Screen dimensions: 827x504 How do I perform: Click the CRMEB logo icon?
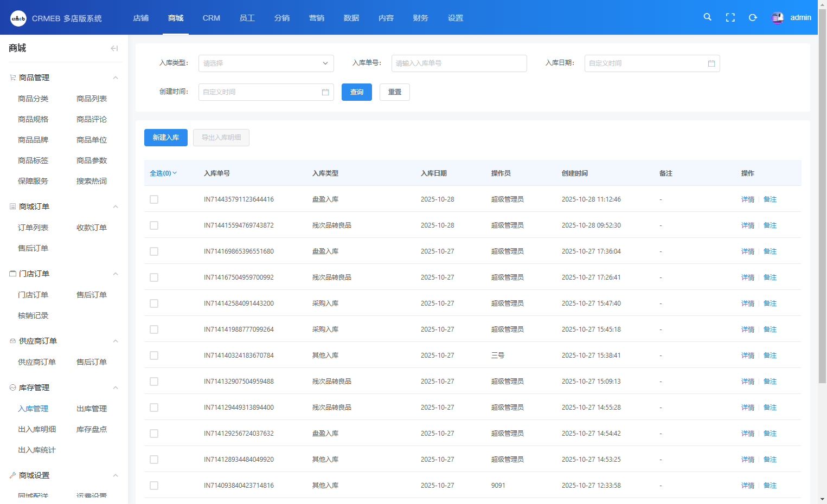click(x=18, y=18)
